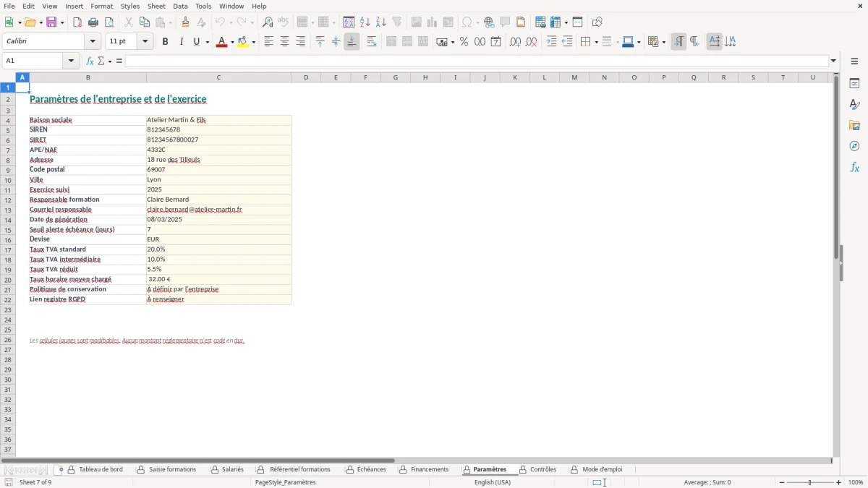Viewport: 868px width, 488px height.
Task: Click the Print icon
Action: pyautogui.click(x=93, y=22)
